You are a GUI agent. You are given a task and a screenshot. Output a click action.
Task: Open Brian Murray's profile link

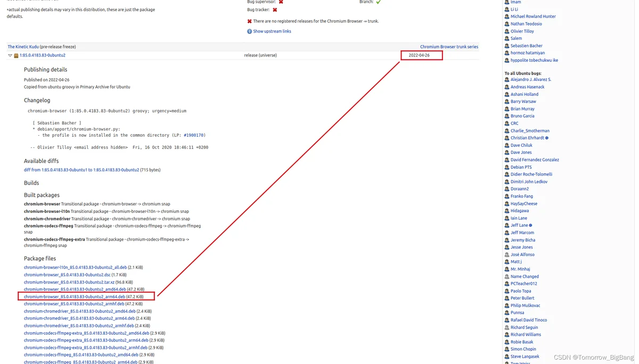(522, 109)
